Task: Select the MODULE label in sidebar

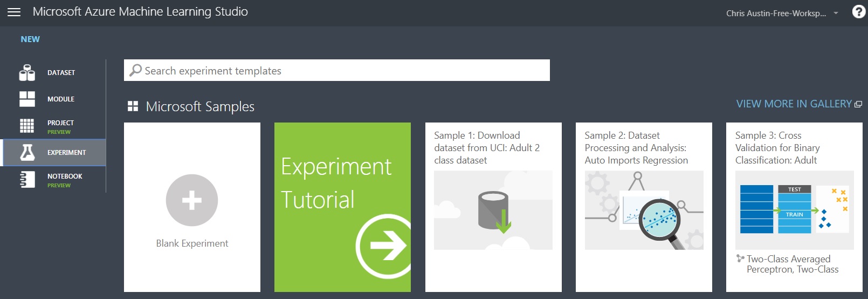Action: point(61,99)
